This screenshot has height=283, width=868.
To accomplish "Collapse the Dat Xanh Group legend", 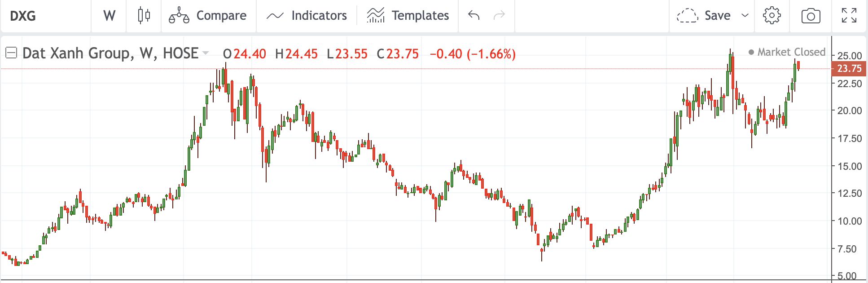I will tap(11, 53).
